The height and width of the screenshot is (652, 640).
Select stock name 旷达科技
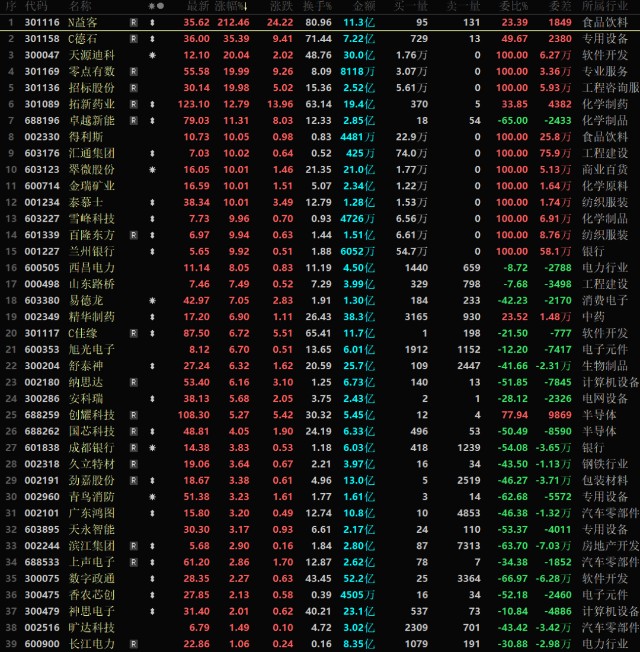point(92,628)
